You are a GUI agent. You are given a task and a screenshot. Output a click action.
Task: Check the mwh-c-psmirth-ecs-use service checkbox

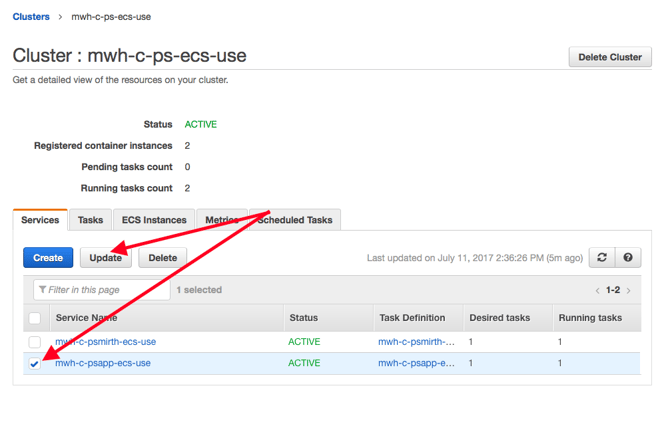click(x=35, y=342)
